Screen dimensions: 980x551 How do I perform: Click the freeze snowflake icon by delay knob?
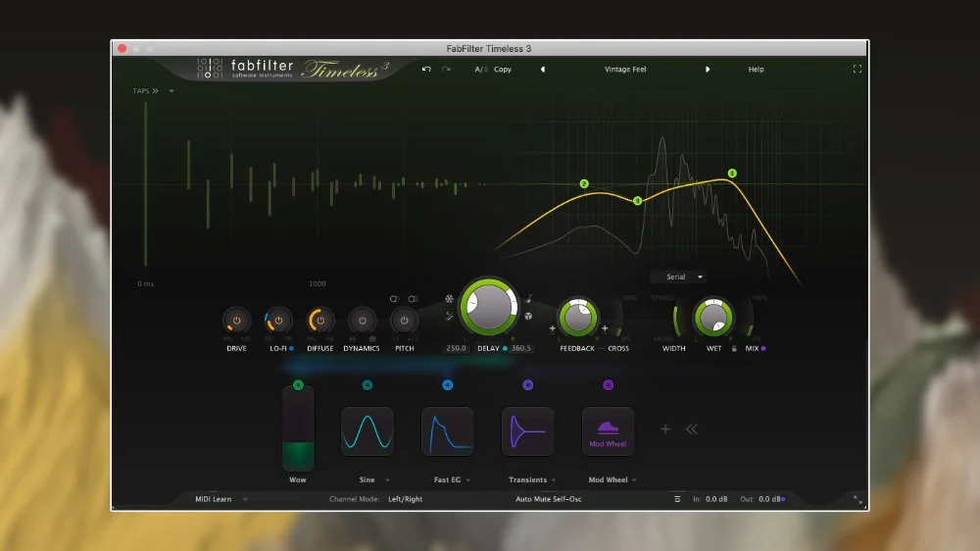450,299
